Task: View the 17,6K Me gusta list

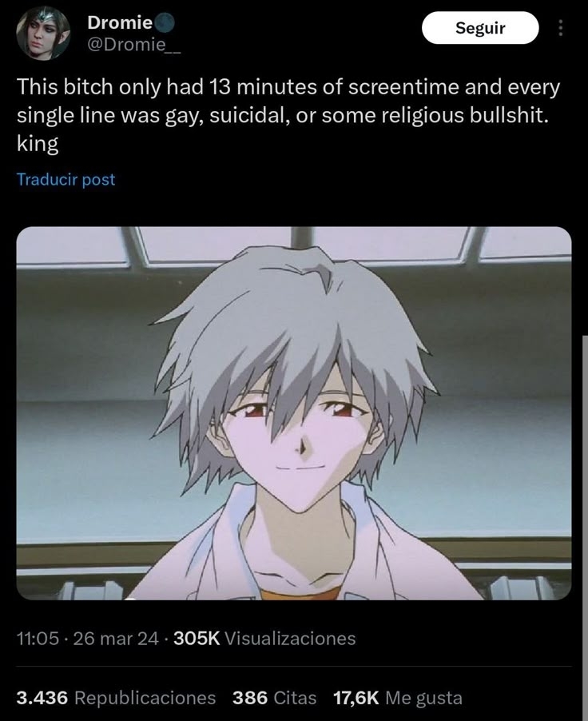Action: pos(398,698)
